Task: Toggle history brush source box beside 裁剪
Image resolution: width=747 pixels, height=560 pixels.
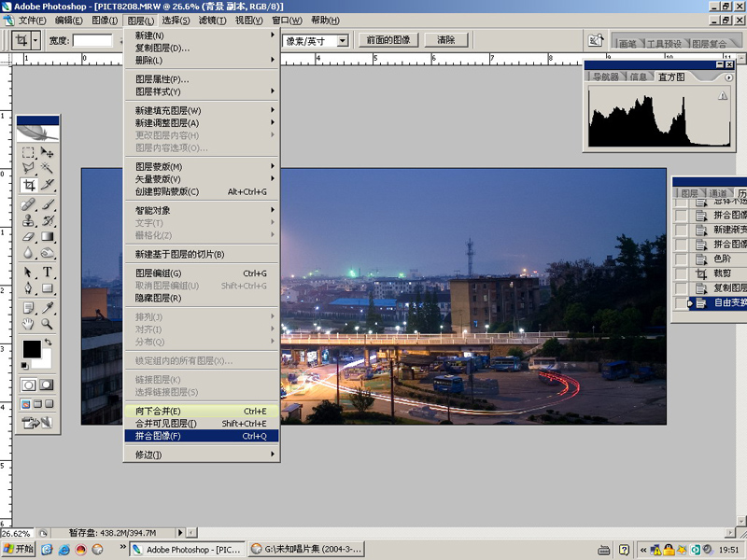Action: coord(681,273)
